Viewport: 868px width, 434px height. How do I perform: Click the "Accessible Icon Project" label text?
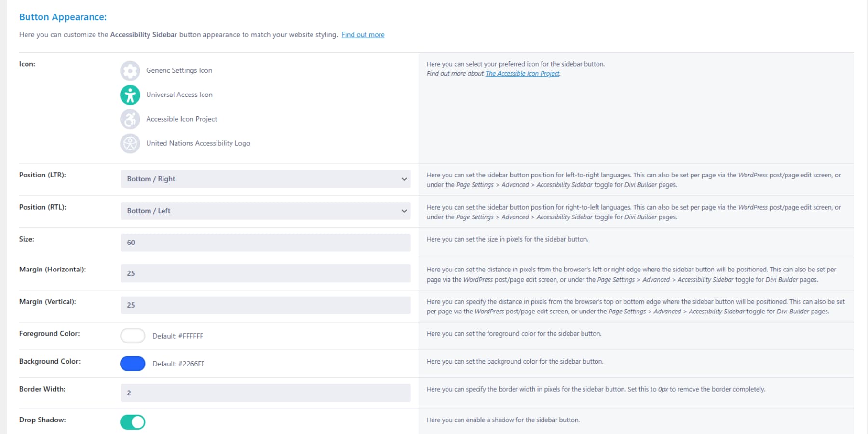pyautogui.click(x=181, y=119)
